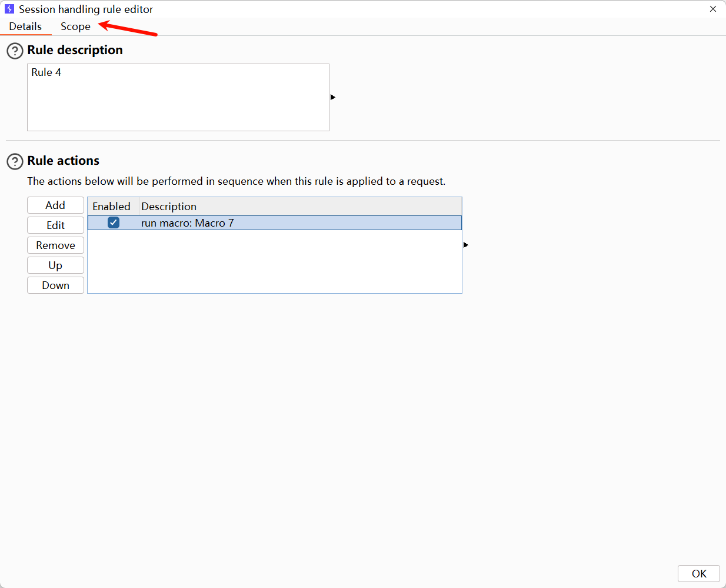
Task: Move the action Up
Action: pyautogui.click(x=55, y=265)
